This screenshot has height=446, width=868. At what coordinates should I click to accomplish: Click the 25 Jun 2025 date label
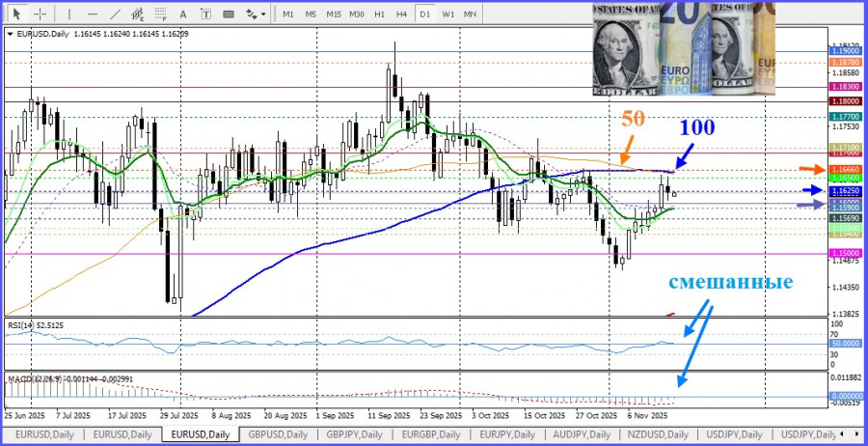tap(24, 415)
